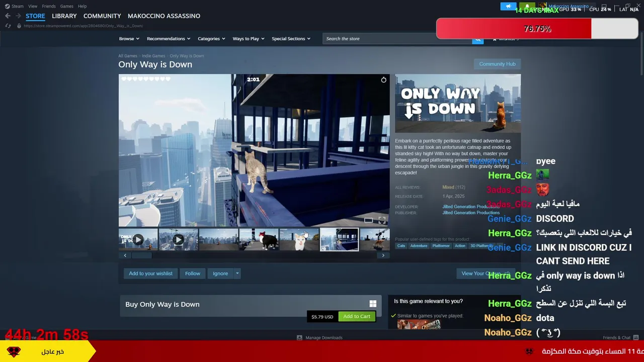
Task: Click Add to your wishlist button
Action: point(150,274)
